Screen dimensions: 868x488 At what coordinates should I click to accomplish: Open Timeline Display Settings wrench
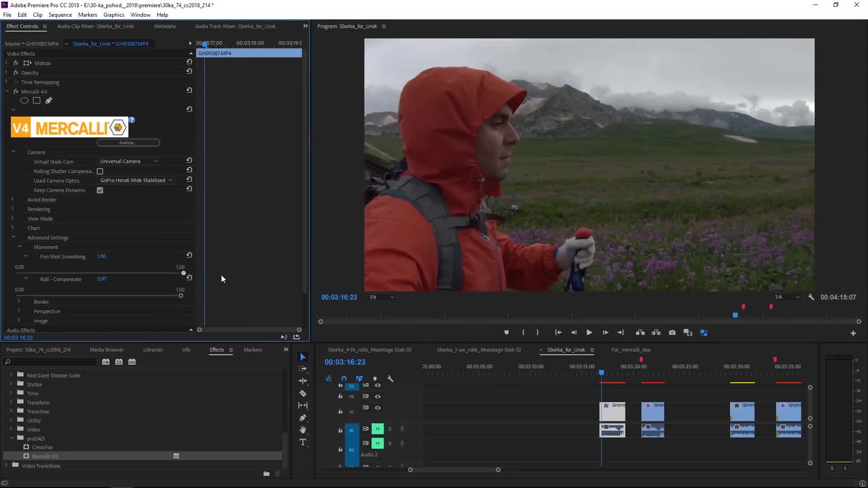tap(390, 379)
